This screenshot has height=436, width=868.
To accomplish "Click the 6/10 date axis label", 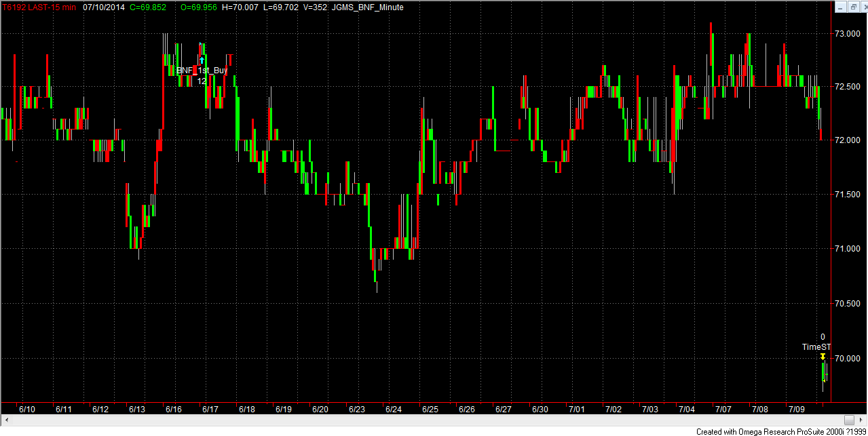I will pyautogui.click(x=27, y=409).
